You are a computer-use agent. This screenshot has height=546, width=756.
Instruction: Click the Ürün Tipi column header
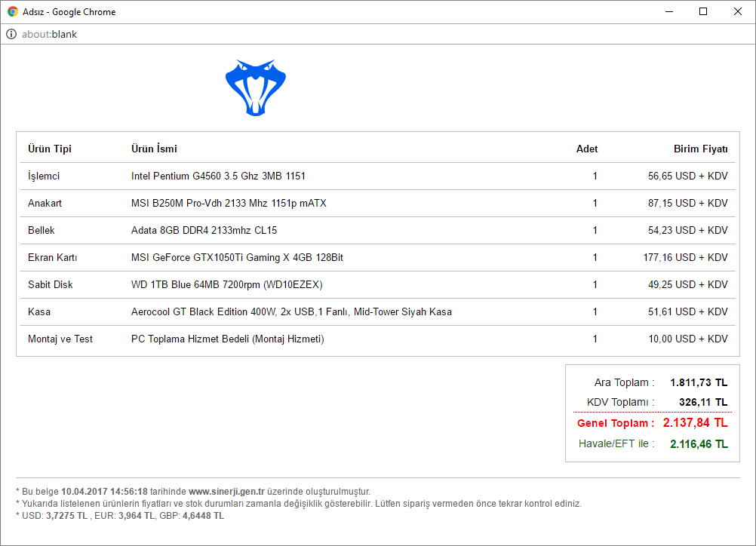click(x=50, y=149)
